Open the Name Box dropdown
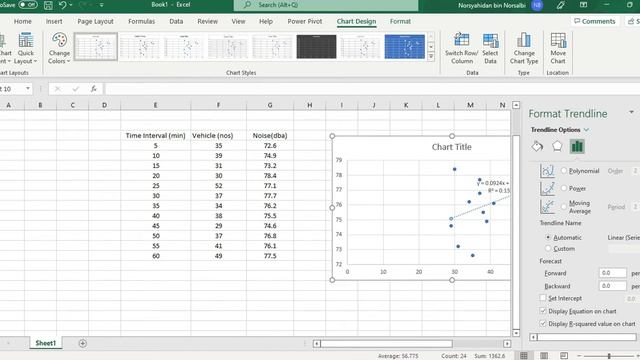640x360 pixels. [x=28, y=89]
